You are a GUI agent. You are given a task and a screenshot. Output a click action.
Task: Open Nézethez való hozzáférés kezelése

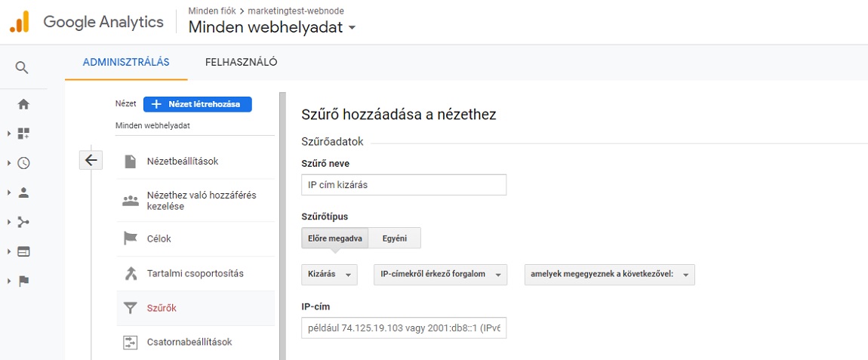[195, 201]
